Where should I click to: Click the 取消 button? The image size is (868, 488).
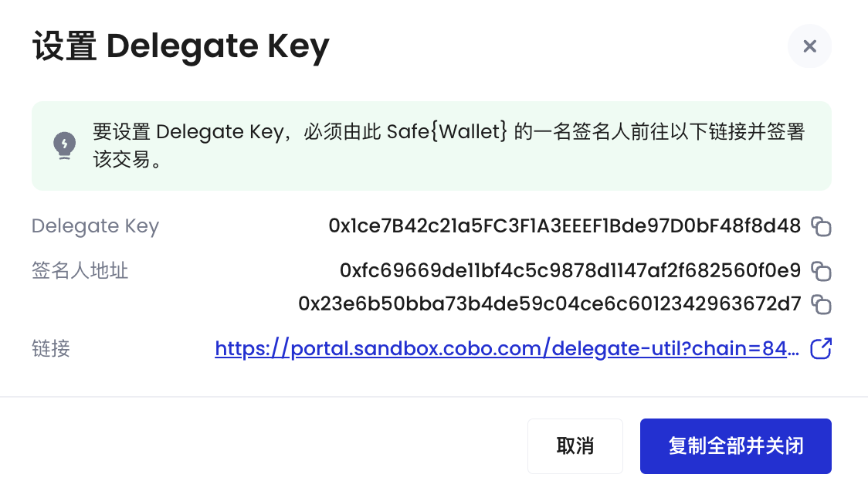click(x=575, y=446)
